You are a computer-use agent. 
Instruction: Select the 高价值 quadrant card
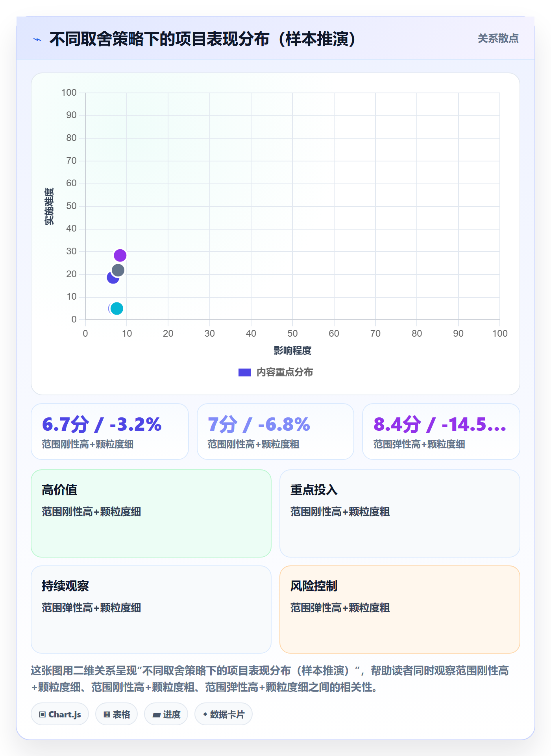[x=151, y=513]
